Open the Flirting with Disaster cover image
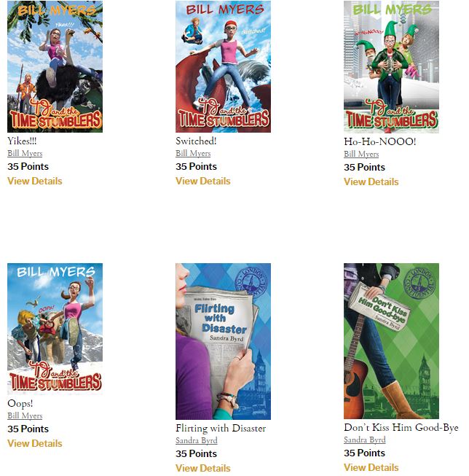This screenshot has height=476, width=469. click(x=223, y=342)
